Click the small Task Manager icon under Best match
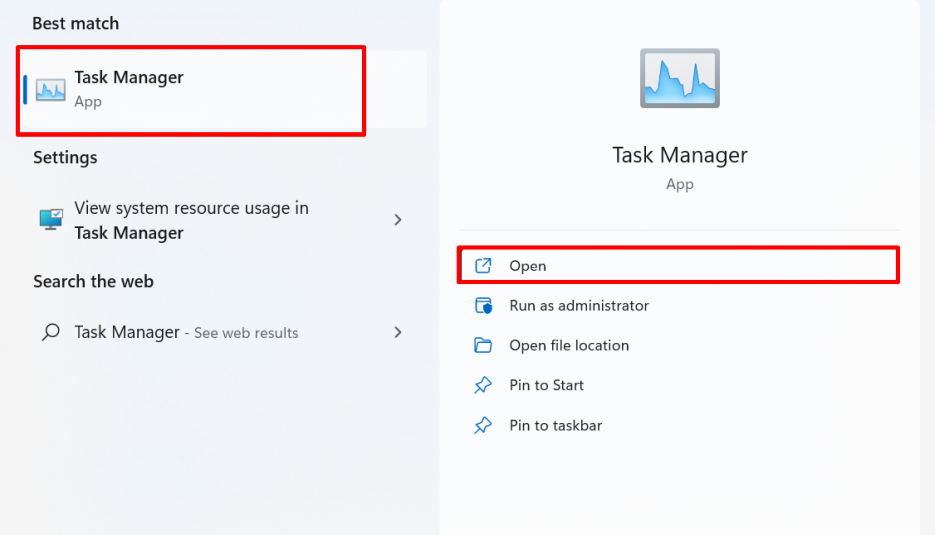935x535 pixels. pos(50,89)
